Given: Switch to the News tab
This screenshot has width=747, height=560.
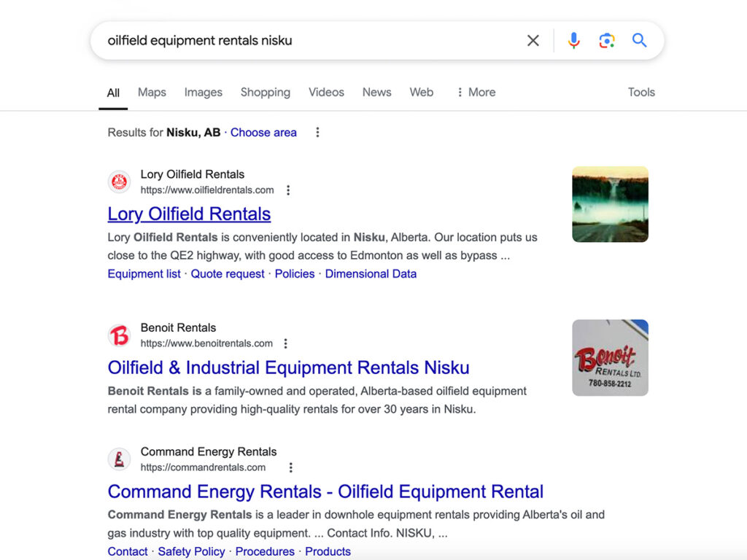Looking at the screenshot, I should 376,92.
